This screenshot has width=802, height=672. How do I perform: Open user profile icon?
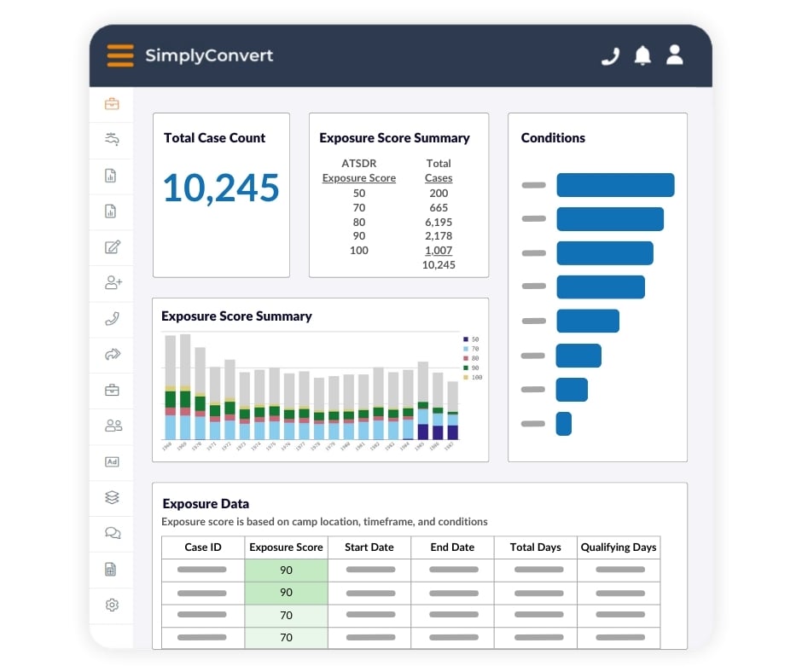[675, 55]
